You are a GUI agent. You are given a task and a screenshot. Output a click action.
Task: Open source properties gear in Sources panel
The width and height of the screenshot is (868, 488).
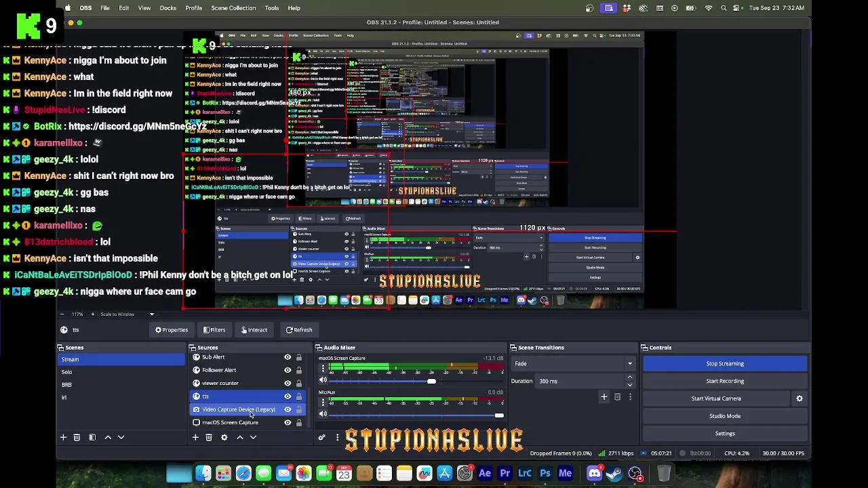(224, 437)
